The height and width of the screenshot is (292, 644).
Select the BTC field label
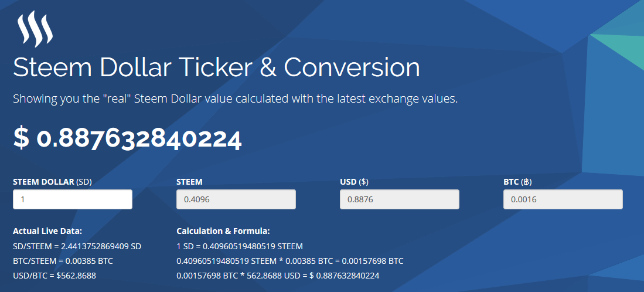[517, 182]
